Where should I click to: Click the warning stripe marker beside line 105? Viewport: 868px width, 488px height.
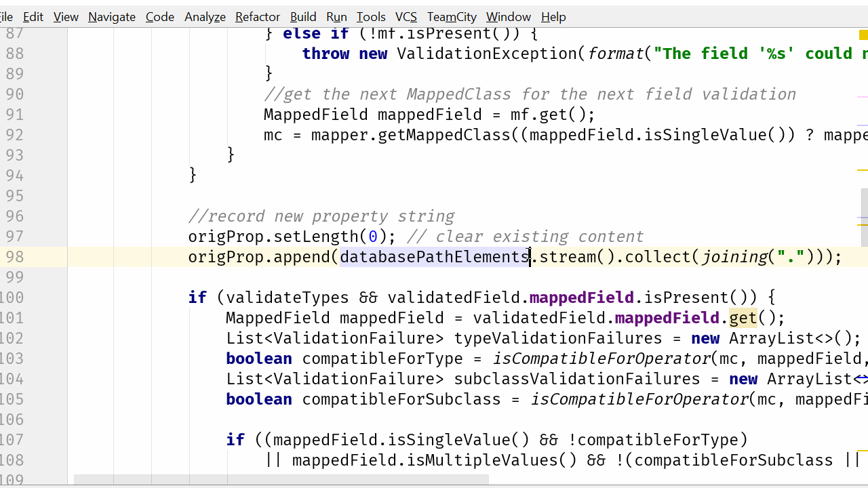(863, 224)
